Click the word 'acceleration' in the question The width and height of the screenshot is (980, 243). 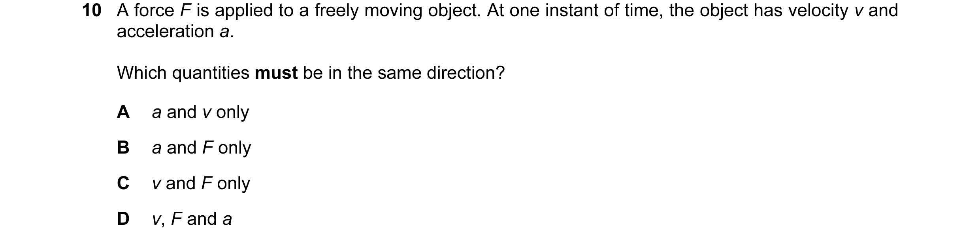click(166, 31)
